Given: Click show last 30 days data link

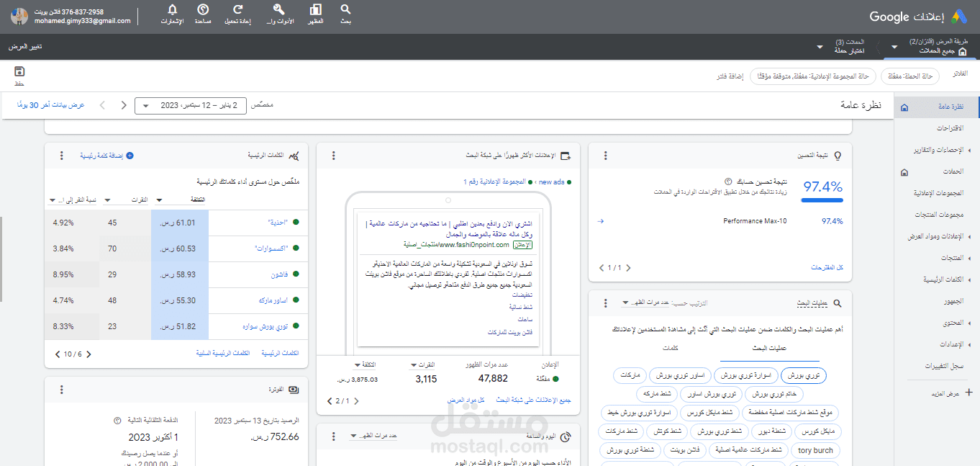Looking at the screenshot, I should point(51,105).
